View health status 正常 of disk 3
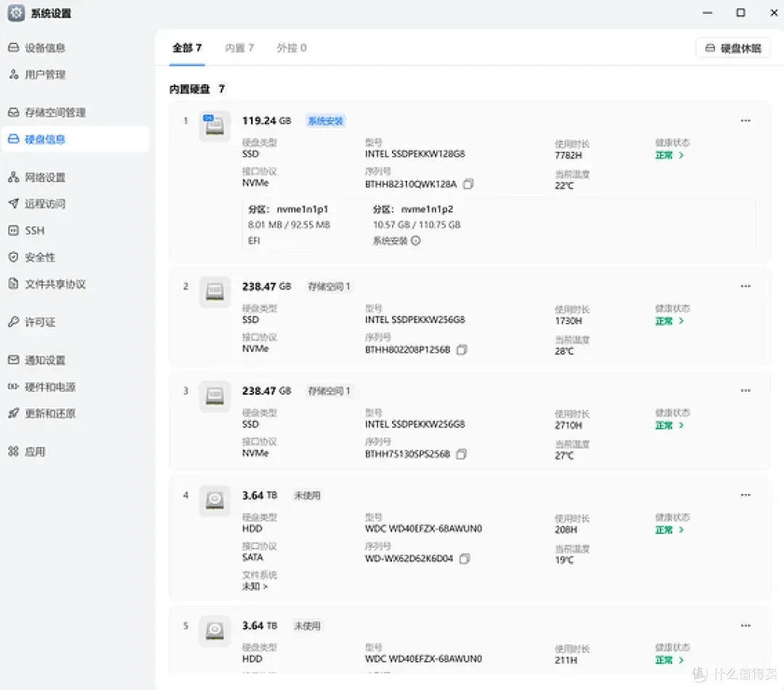Image resolution: width=784 pixels, height=690 pixels. 669,426
